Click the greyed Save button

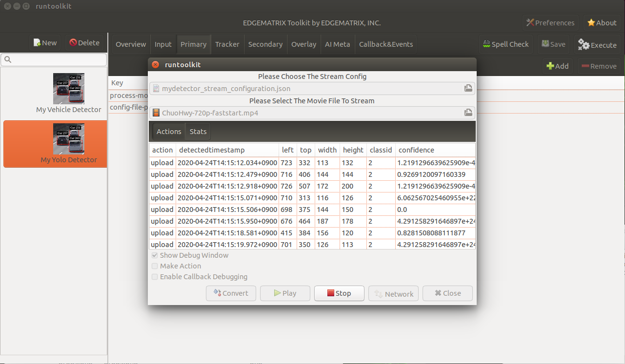tap(553, 44)
